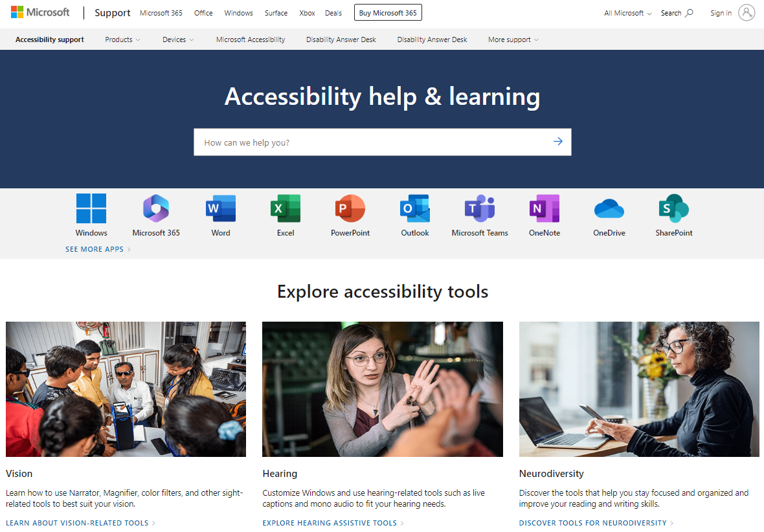Select the Microsoft 365 app icon
Viewport: 764px width, 532px height.
156,209
